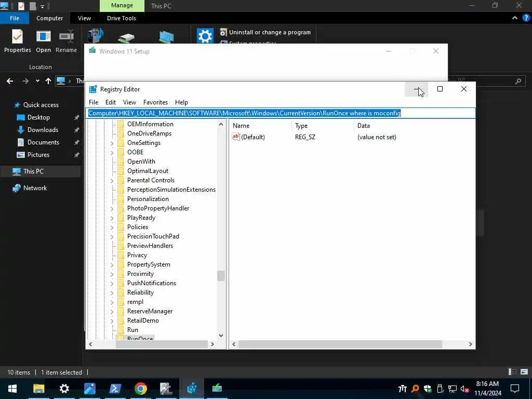Select the OEMInformation key
Image resolution: width=532 pixels, height=399 pixels.
click(150, 124)
